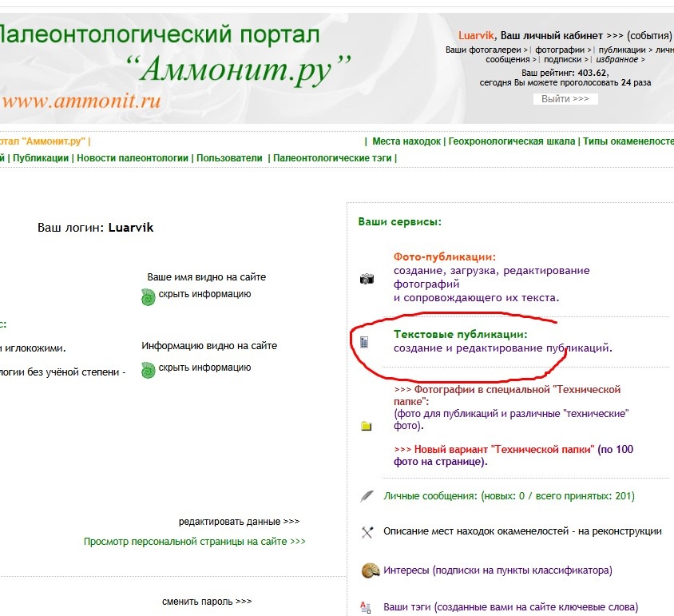Click редактировать данные >>> link
Screen dimensions: 674x616
(x=239, y=522)
